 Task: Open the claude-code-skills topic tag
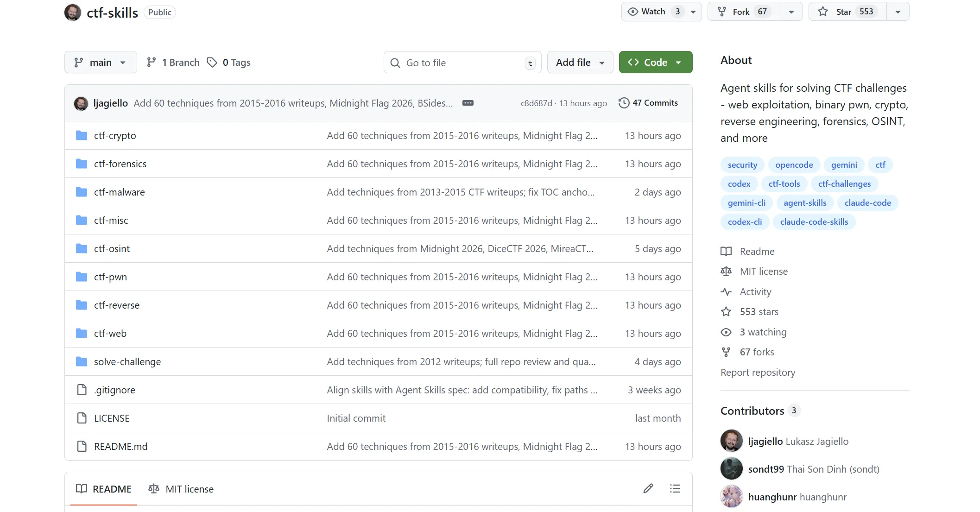click(814, 221)
